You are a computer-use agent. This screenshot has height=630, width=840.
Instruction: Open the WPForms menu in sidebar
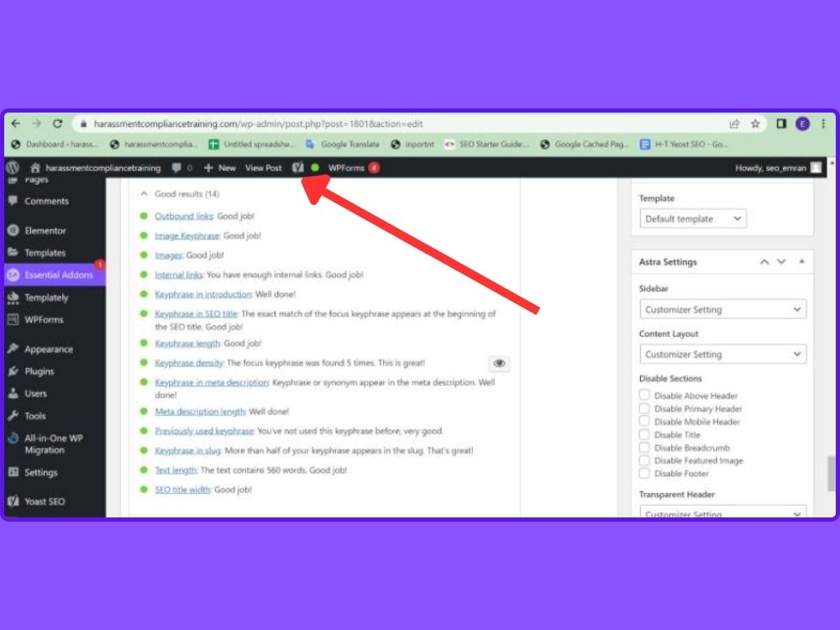(44, 320)
